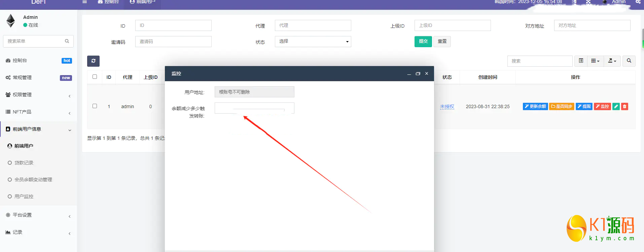Screen dimensions: 644x252
Task: Open the columns visibility dropdown
Action: click(x=595, y=61)
